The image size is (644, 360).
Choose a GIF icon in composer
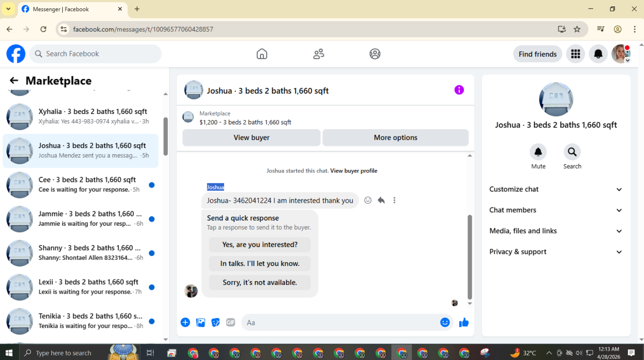click(x=231, y=322)
